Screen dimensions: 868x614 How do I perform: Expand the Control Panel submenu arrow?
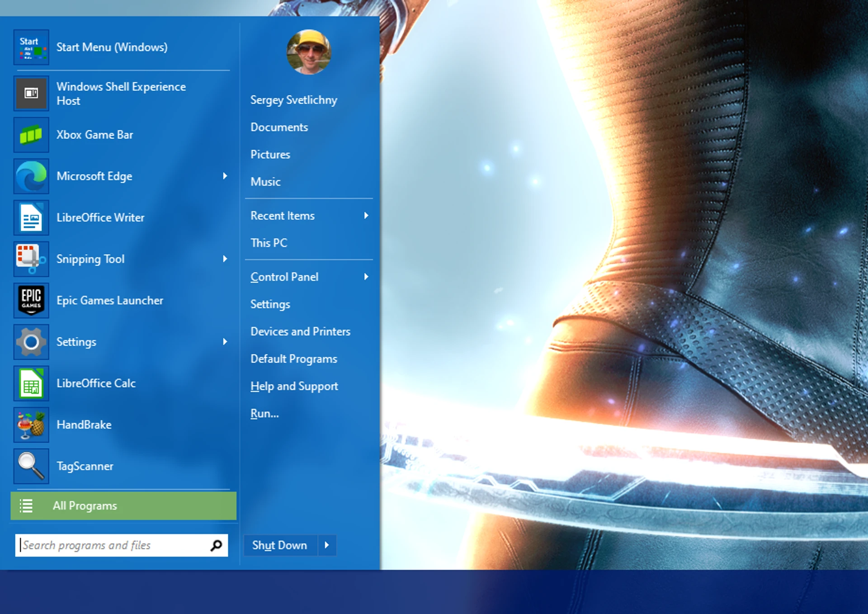tap(366, 277)
